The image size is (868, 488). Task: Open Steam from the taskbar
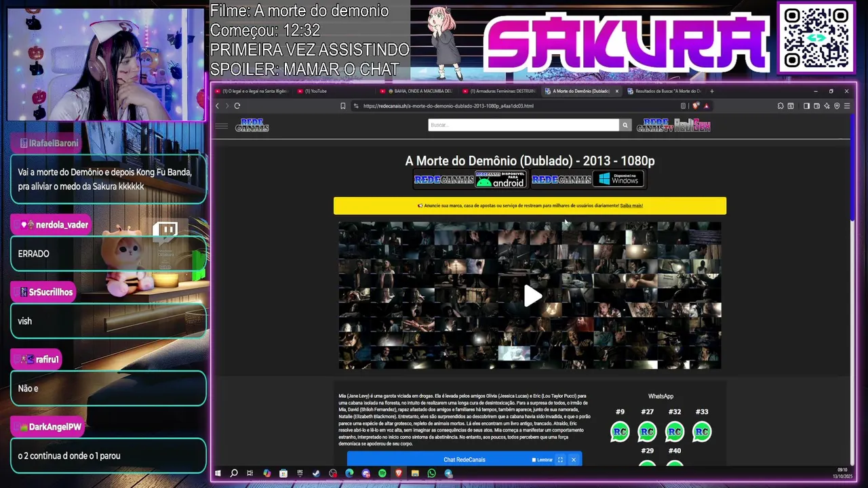tap(316, 473)
